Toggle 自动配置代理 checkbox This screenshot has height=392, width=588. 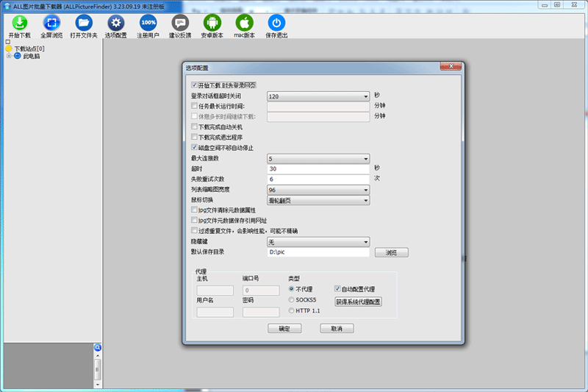tap(337, 288)
